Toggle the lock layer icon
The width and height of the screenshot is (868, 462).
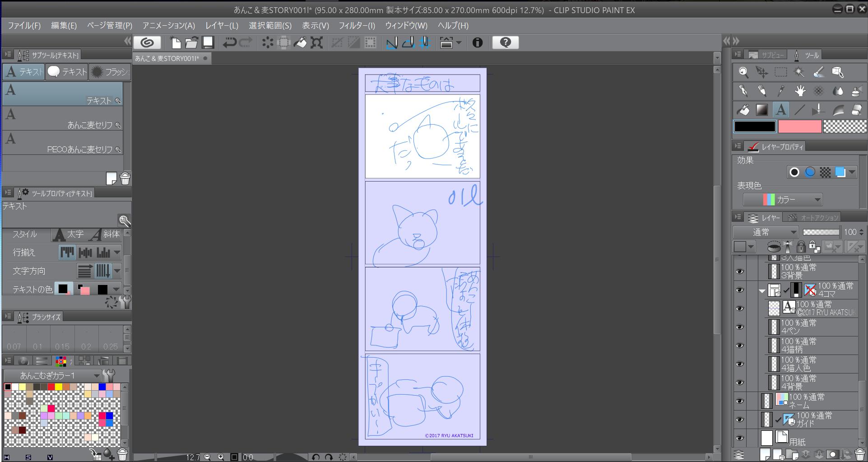801,247
